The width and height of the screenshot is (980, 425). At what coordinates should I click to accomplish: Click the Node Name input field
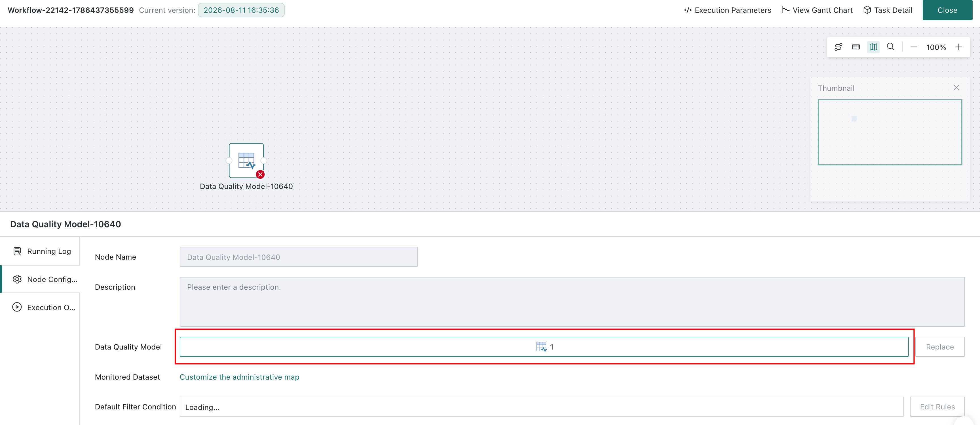click(x=299, y=257)
